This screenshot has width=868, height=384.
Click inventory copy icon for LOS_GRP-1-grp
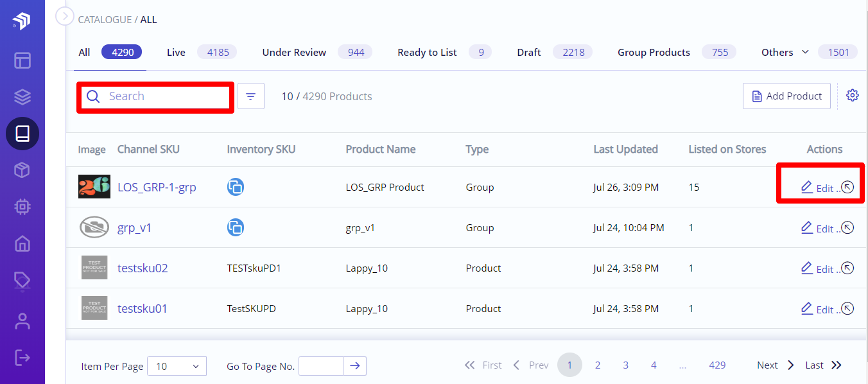pos(236,188)
